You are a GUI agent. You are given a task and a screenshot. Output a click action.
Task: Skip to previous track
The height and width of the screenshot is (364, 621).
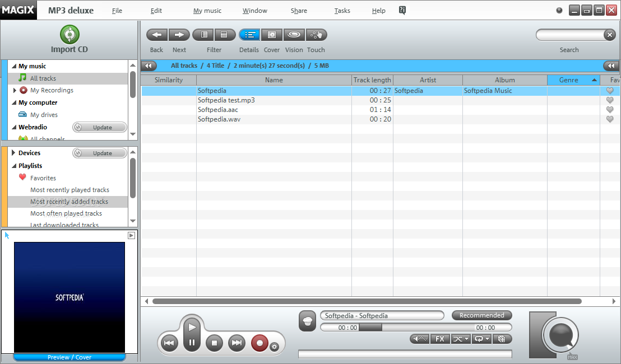[x=169, y=343]
